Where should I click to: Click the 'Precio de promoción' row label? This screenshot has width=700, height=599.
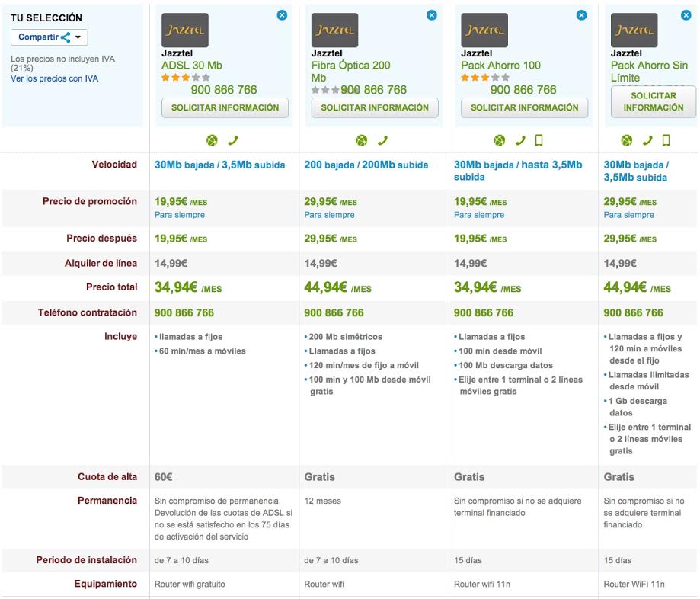coord(90,201)
